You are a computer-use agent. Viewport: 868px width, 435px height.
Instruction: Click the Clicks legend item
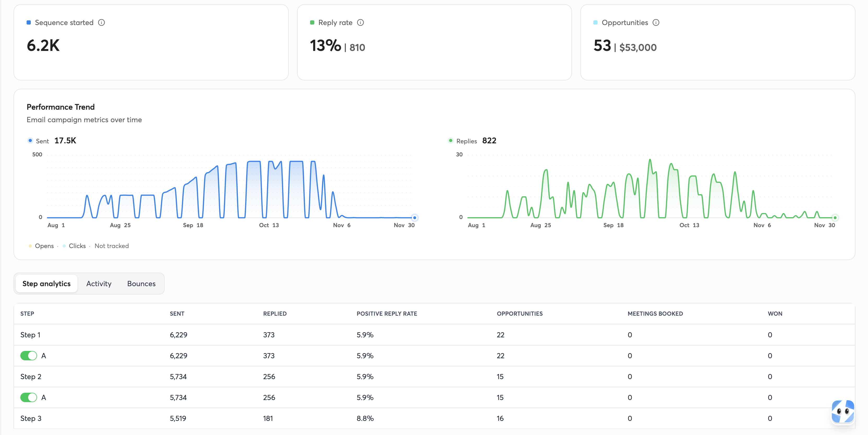point(74,246)
